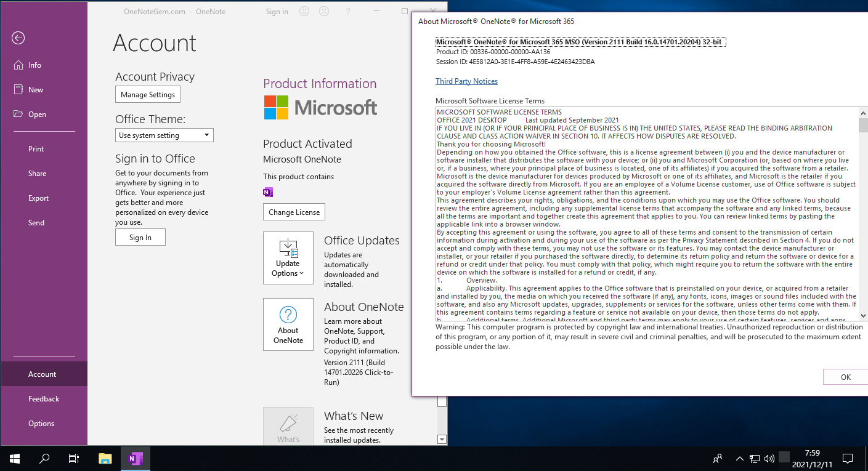Click the Session ID line in About dialog
The height and width of the screenshot is (471, 868).
pyautogui.click(x=515, y=62)
